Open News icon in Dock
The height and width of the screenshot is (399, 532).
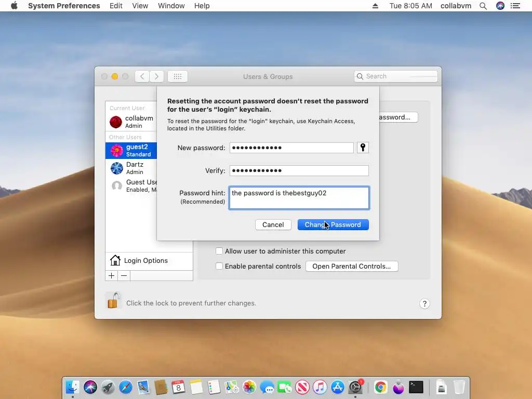(x=302, y=387)
